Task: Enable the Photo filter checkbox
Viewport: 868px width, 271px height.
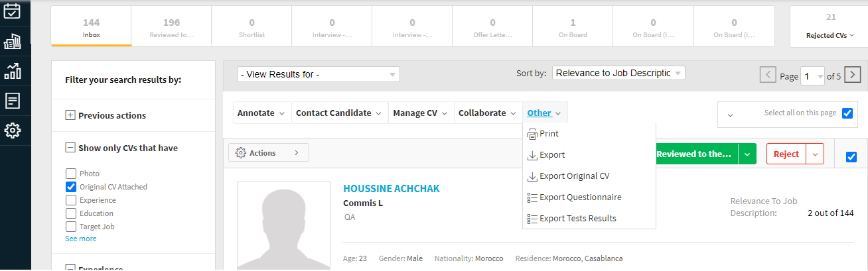Action: coord(71,174)
